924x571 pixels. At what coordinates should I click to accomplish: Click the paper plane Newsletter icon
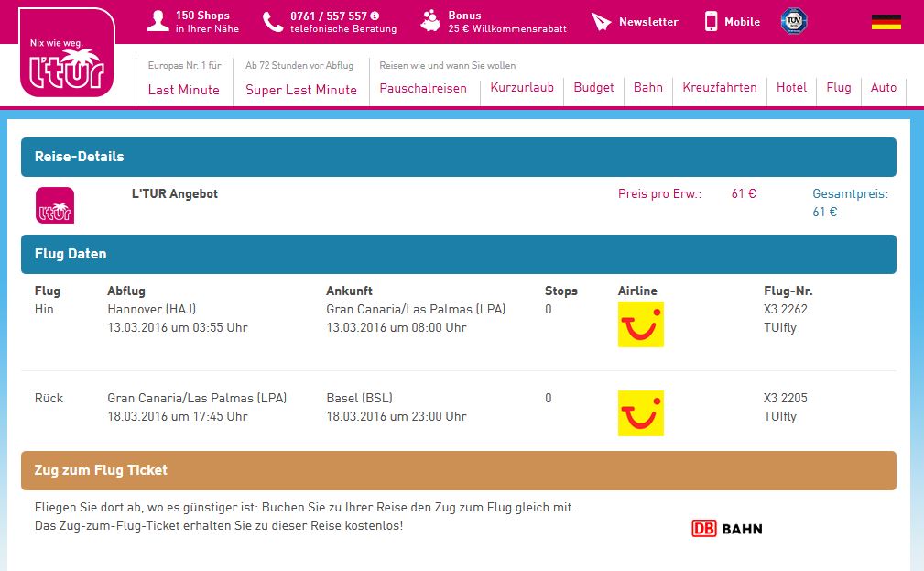601,22
